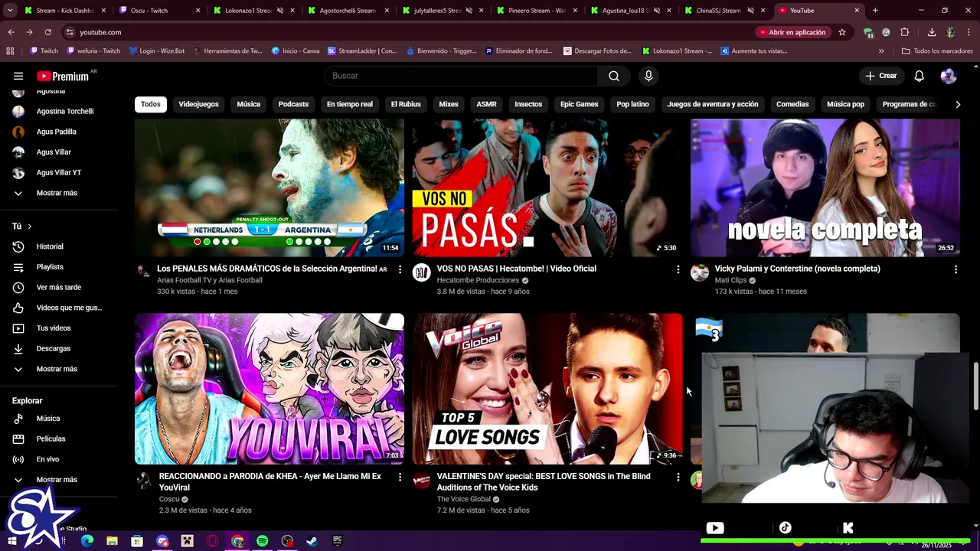Open Agus Padilla subscription channel
Viewport: 980px width, 551px height.
coord(58,132)
